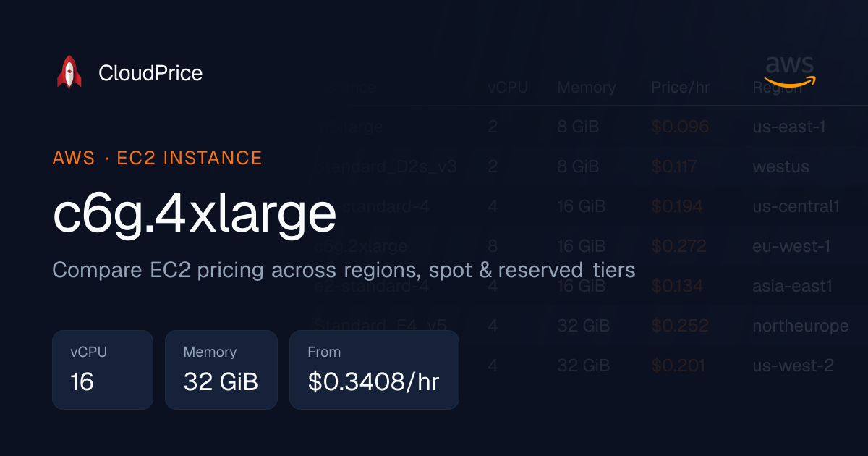Screen dimensions: 868x456
Task: Click the westus region cell
Action: [780, 167]
